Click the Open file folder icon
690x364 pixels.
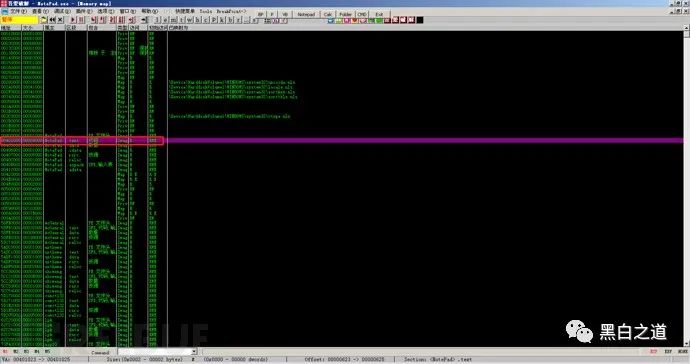pos(44,20)
